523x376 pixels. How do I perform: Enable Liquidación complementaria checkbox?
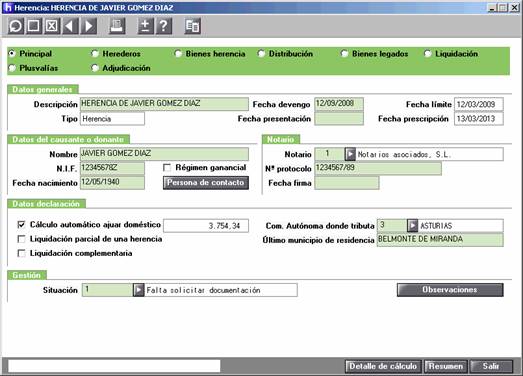21,253
